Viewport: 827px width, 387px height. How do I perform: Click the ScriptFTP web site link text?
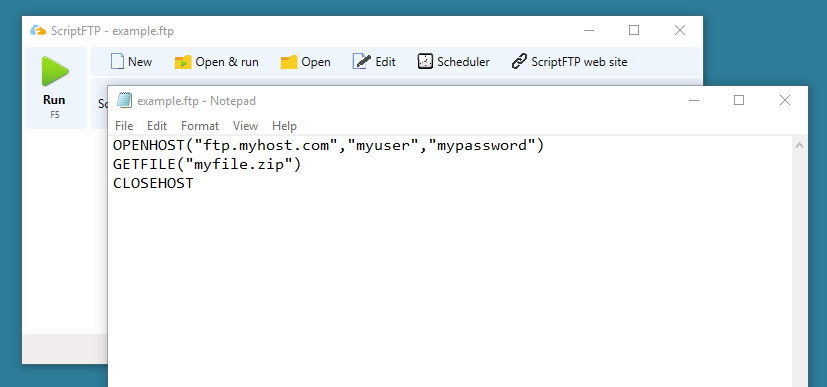coord(579,62)
